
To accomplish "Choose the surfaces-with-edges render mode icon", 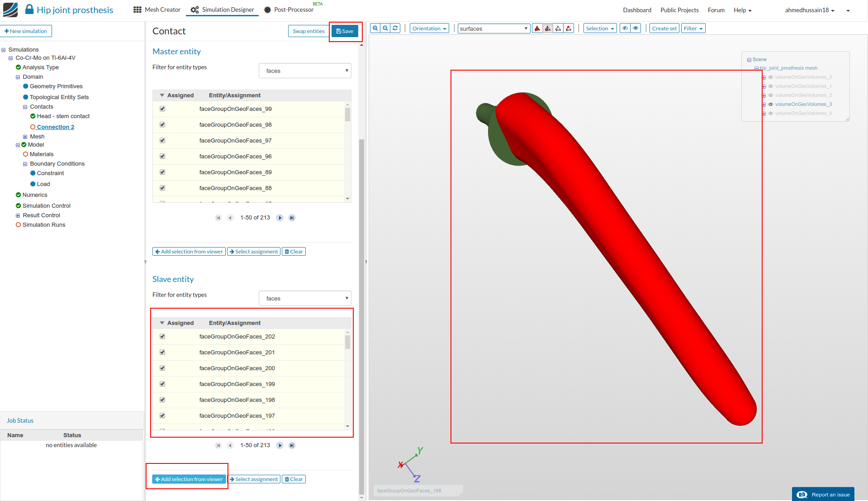I will click(x=548, y=29).
